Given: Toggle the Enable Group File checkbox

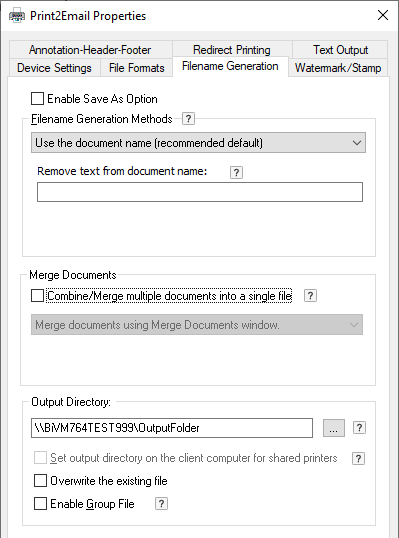Looking at the screenshot, I should [40, 504].
